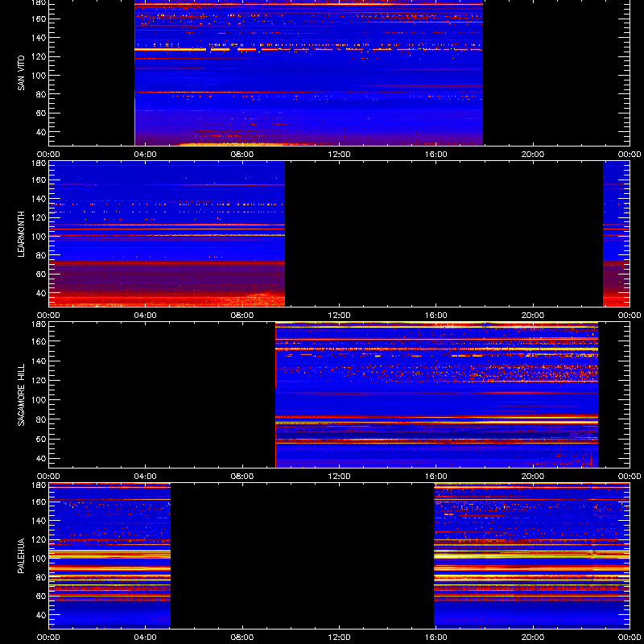This screenshot has height=644, width=644.
Task: Click 20:00 time label under Learmonth panel
Action: [x=533, y=316]
